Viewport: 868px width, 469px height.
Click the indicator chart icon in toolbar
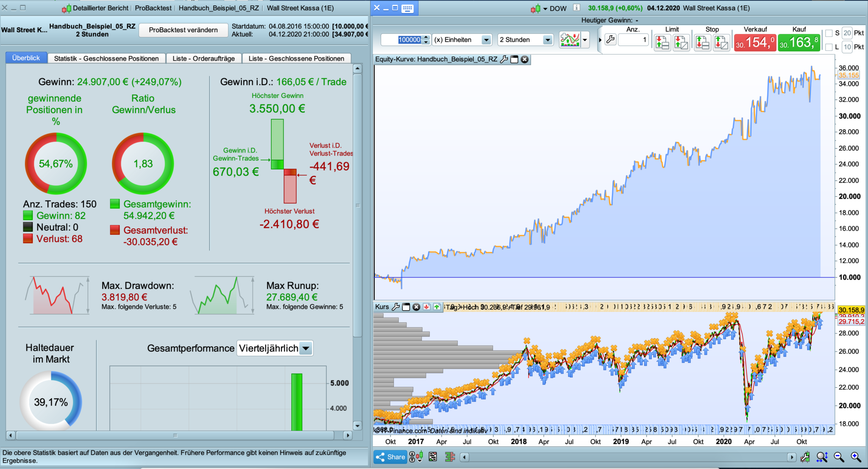click(x=570, y=40)
